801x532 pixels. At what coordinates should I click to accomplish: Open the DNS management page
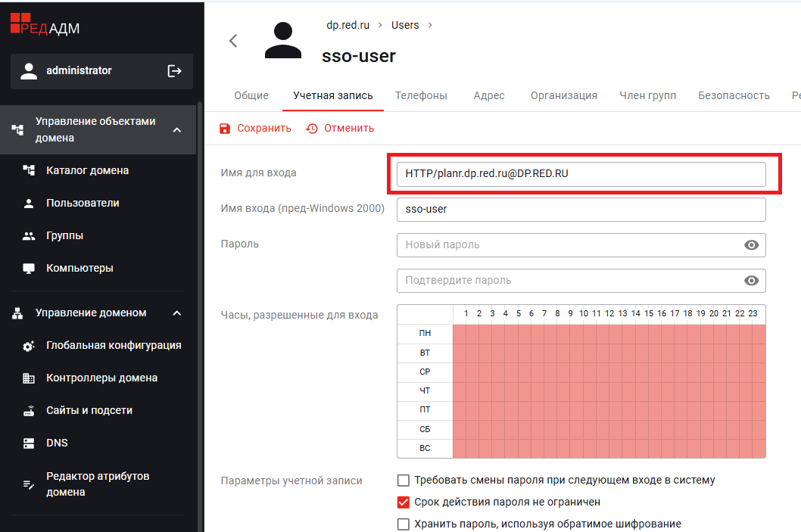[x=57, y=443]
